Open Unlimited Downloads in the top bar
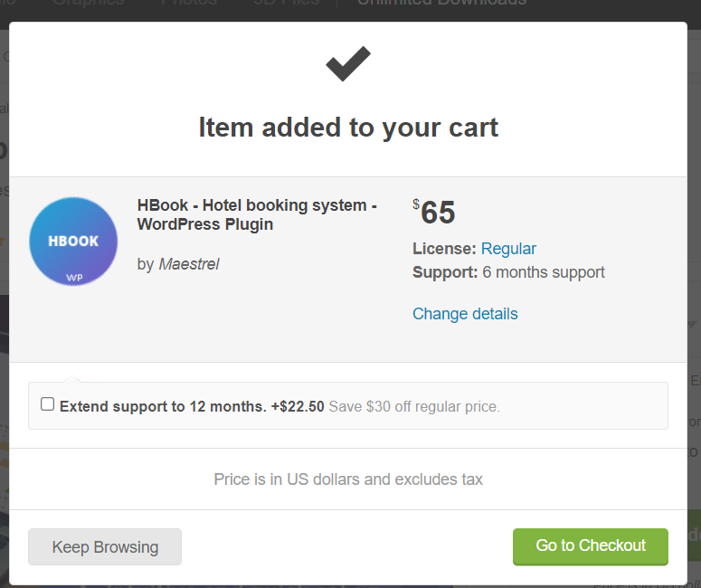 tap(441, 4)
